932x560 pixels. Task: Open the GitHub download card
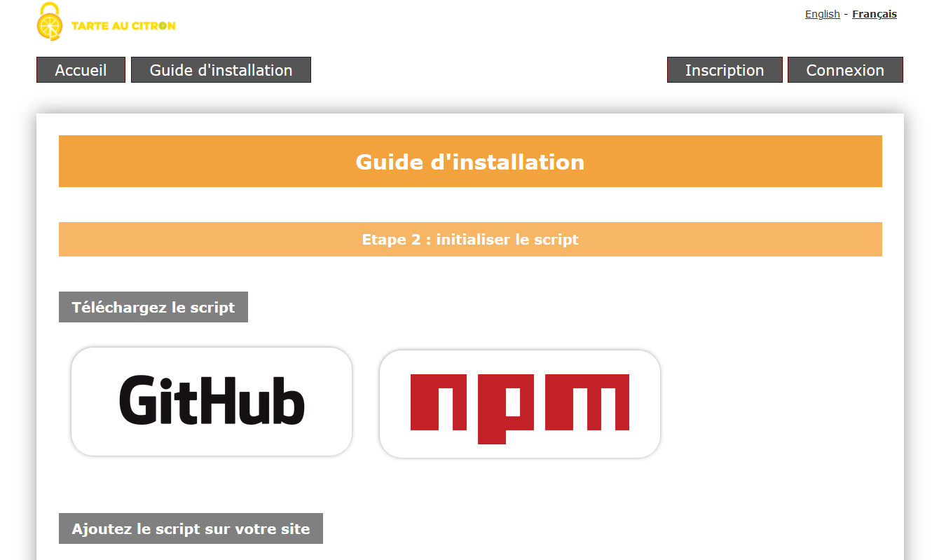(x=212, y=402)
